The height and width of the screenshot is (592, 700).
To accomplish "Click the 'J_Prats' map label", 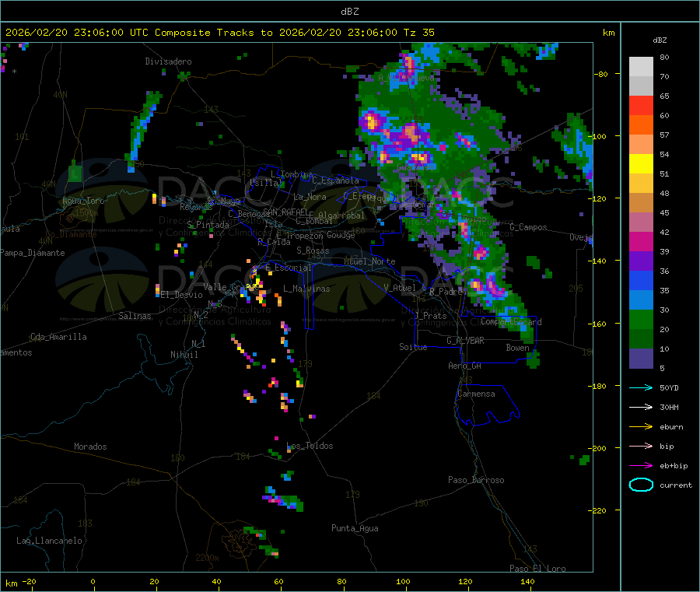I will pyautogui.click(x=431, y=316).
